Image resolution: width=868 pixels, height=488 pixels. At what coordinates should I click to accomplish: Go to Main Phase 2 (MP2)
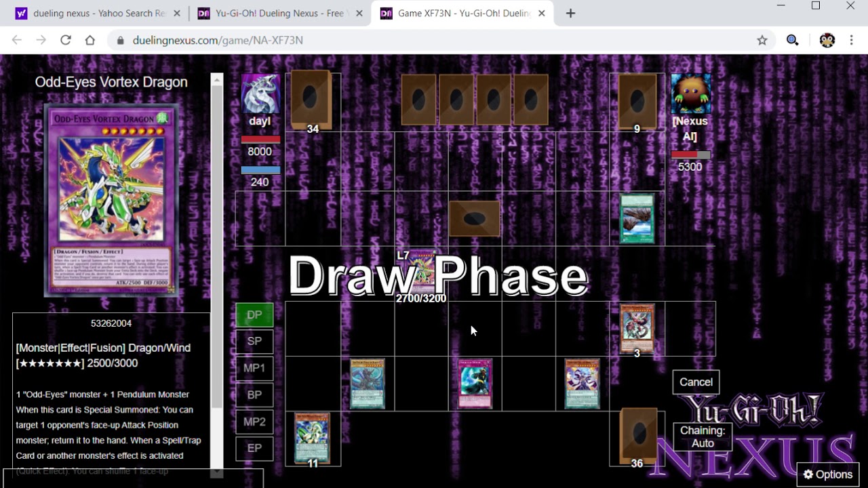[254, 422]
